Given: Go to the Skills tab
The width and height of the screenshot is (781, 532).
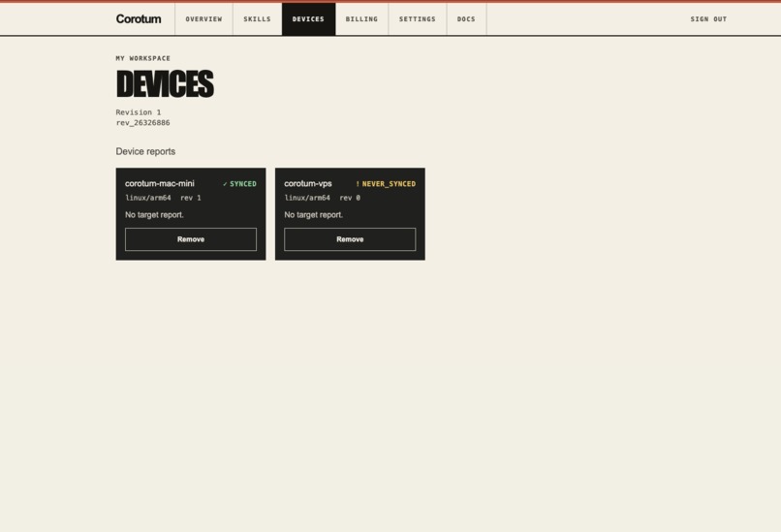Looking at the screenshot, I should [257, 19].
